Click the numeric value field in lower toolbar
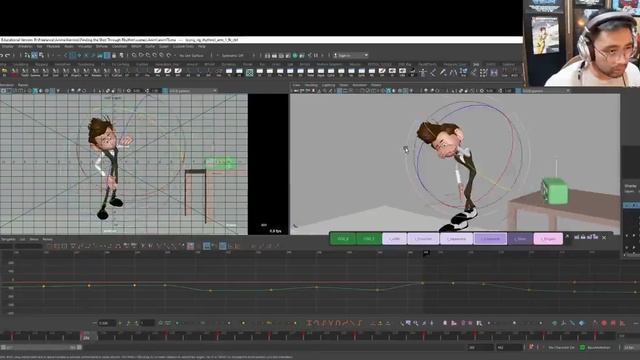Image resolution: width=640 pixels, height=360 pixels. [107, 323]
